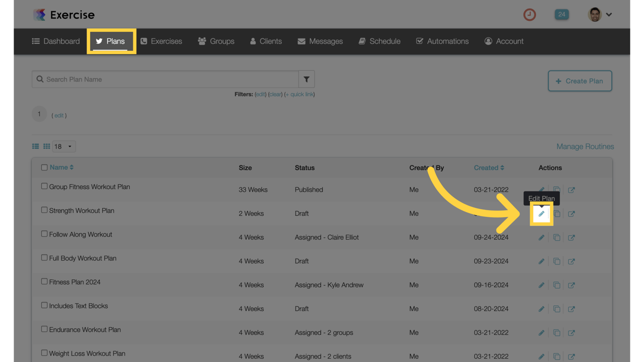The width and height of the screenshot is (644, 362).
Task: Tick the Group Fitness Workout Plan checkbox
Action: tap(44, 186)
